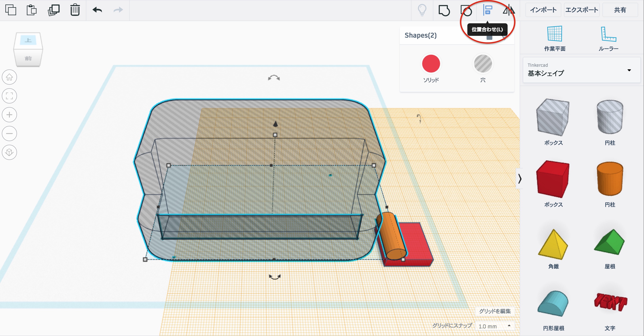644x336 pixels.
Task: Click the Mirror flip tool icon
Action: (508, 10)
